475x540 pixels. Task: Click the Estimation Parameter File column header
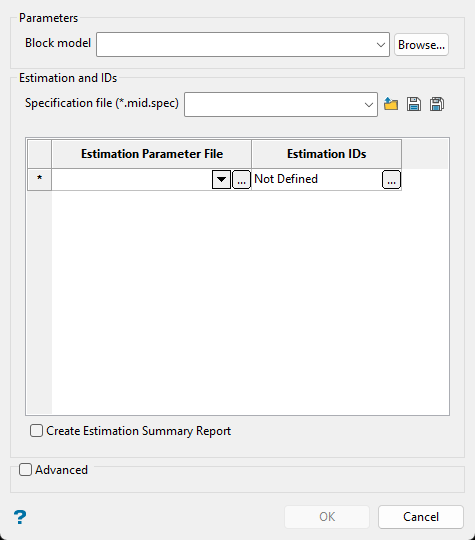click(x=152, y=154)
